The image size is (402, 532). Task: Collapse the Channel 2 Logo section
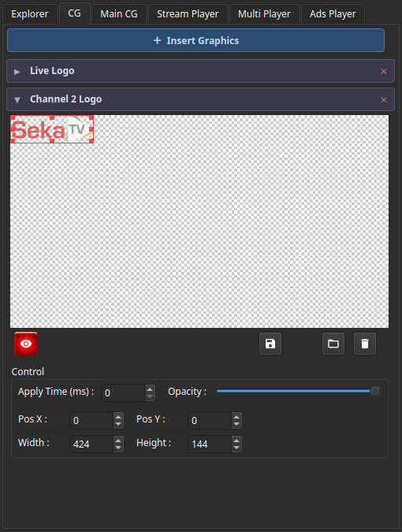click(x=17, y=100)
